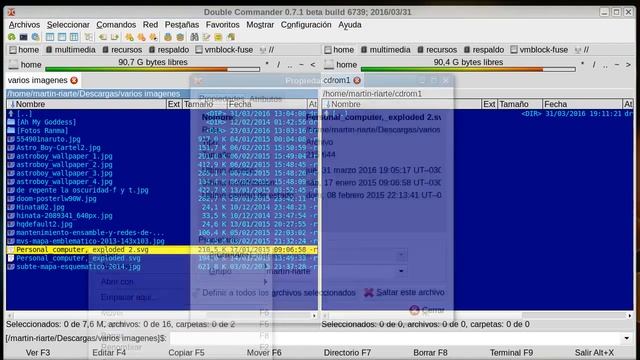Click the toolbar go-forward arrow icon

click(115, 37)
